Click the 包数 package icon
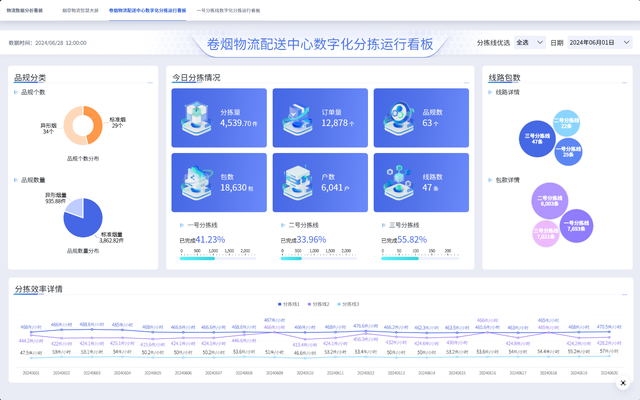The width and height of the screenshot is (640, 400). [x=197, y=183]
